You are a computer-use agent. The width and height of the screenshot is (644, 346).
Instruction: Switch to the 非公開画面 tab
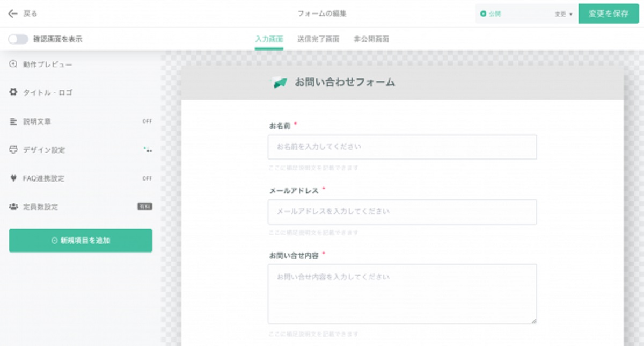pyautogui.click(x=371, y=39)
